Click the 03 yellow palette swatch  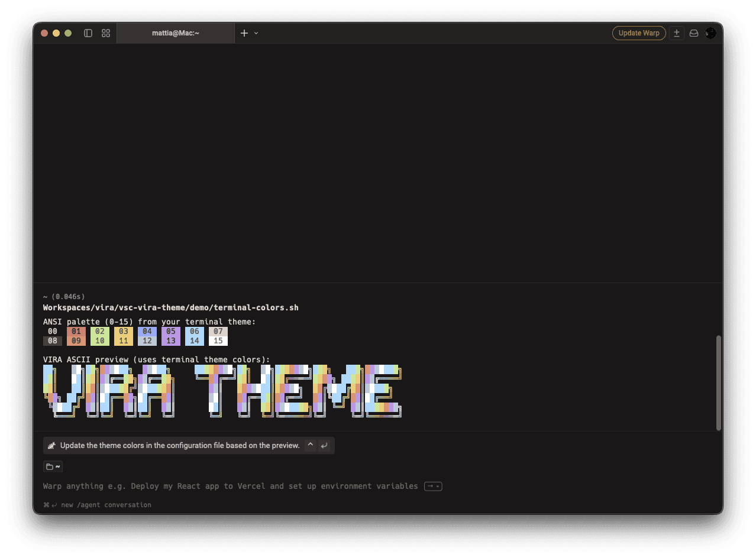(x=124, y=332)
